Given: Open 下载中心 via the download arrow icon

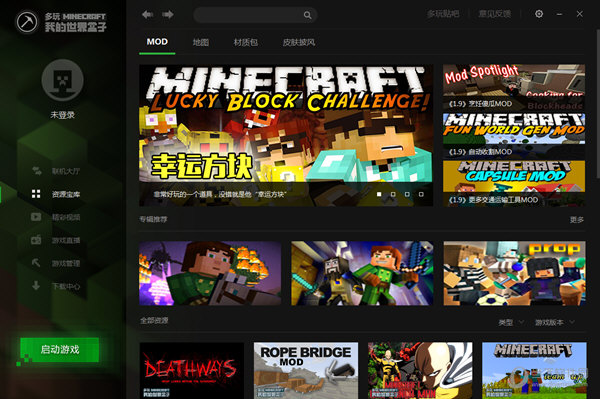Looking at the screenshot, I should click(36, 286).
